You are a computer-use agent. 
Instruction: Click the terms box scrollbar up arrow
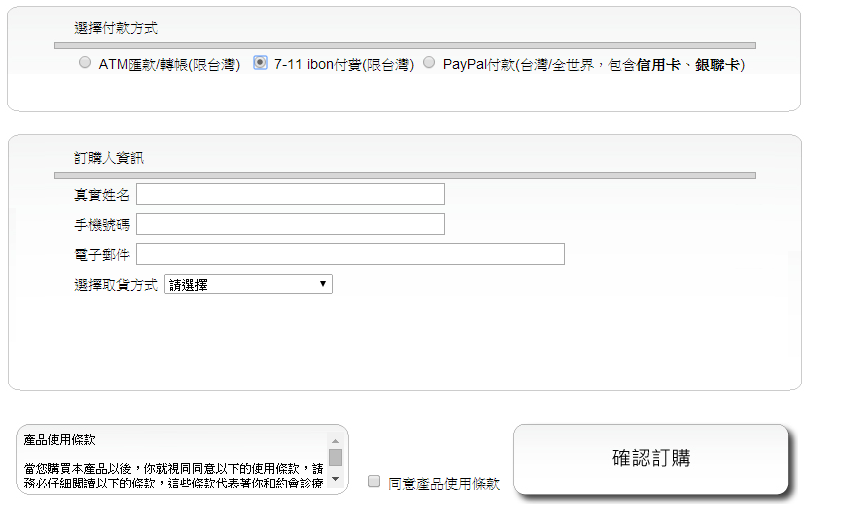coord(335,441)
